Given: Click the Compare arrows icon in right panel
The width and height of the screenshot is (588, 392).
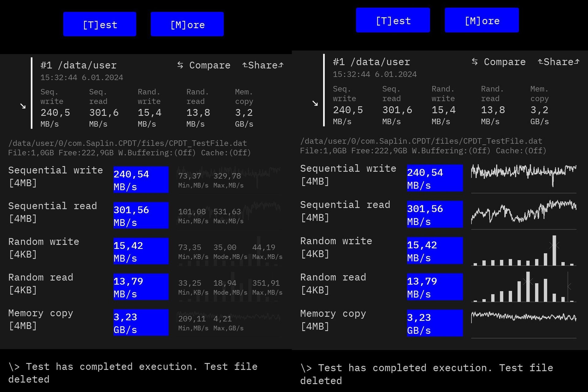Looking at the screenshot, I should [474, 62].
